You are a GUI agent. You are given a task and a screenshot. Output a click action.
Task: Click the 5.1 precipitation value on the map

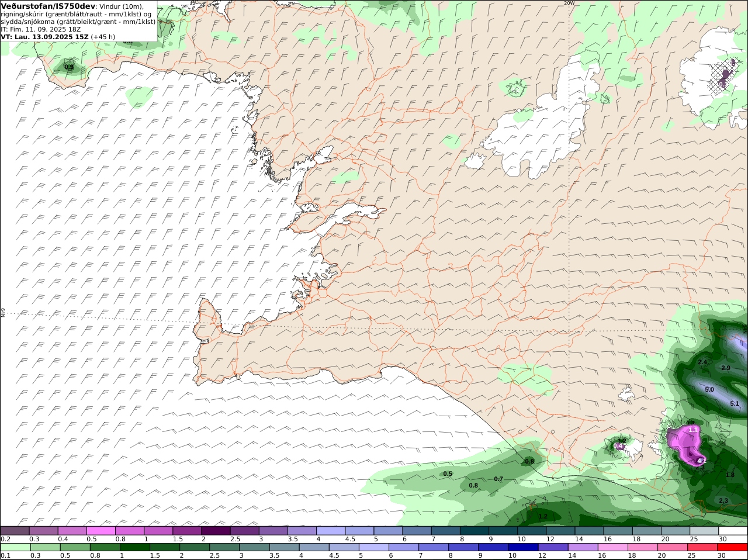click(x=735, y=403)
